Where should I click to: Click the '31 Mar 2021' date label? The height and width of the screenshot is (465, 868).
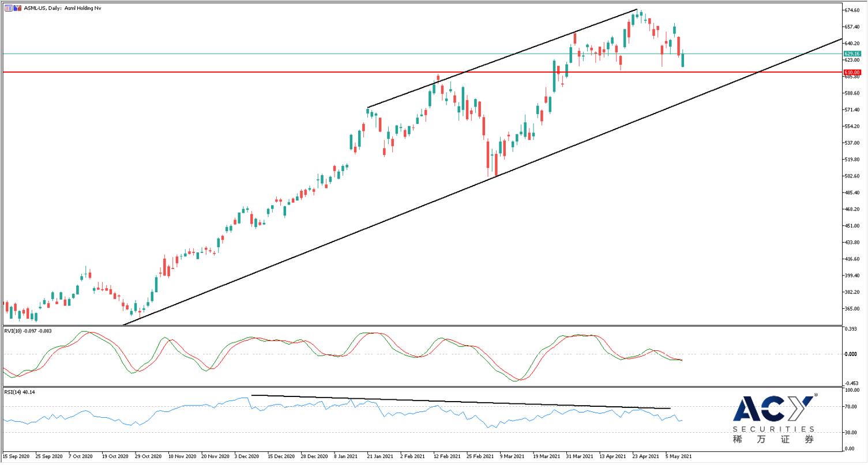pyautogui.click(x=580, y=456)
